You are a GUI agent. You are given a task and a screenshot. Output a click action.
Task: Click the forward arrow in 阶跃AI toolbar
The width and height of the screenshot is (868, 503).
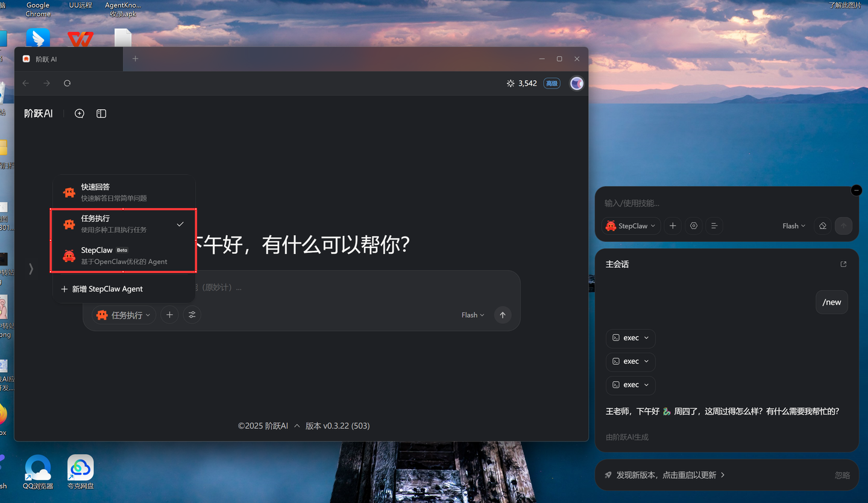click(46, 83)
